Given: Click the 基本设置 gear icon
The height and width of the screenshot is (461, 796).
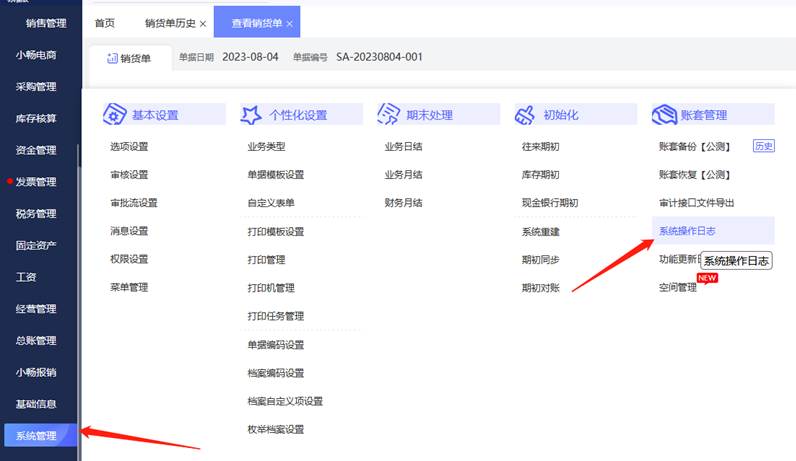Looking at the screenshot, I should click(x=114, y=114).
